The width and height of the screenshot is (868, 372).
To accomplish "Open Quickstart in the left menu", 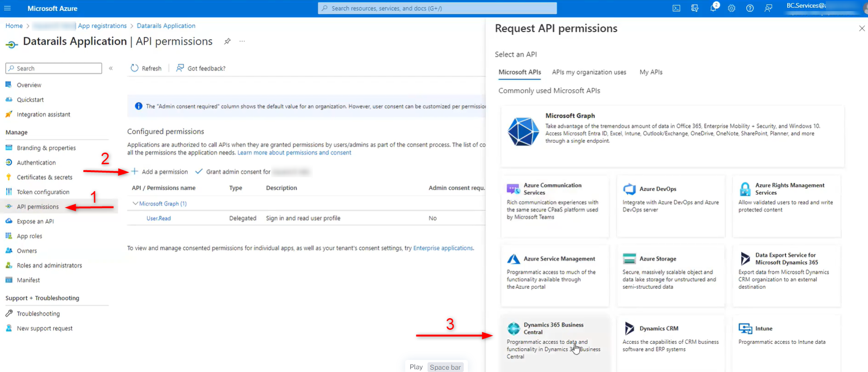I will [x=30, y=100].
